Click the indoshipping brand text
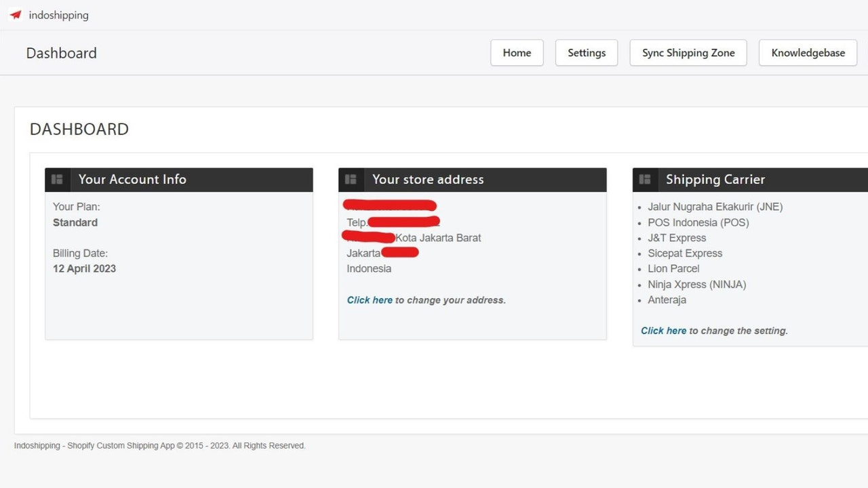Image resolution: width=868 pixels, height=488 pixels. pyautogui.click(x=59, y=15)
